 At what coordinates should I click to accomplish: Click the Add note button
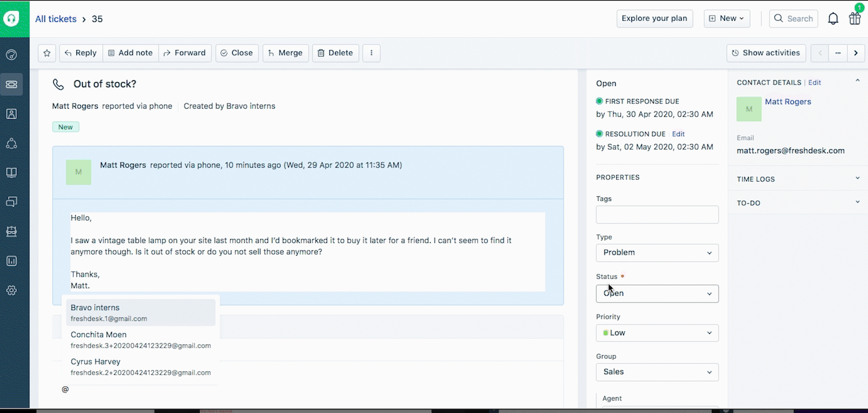131,53
